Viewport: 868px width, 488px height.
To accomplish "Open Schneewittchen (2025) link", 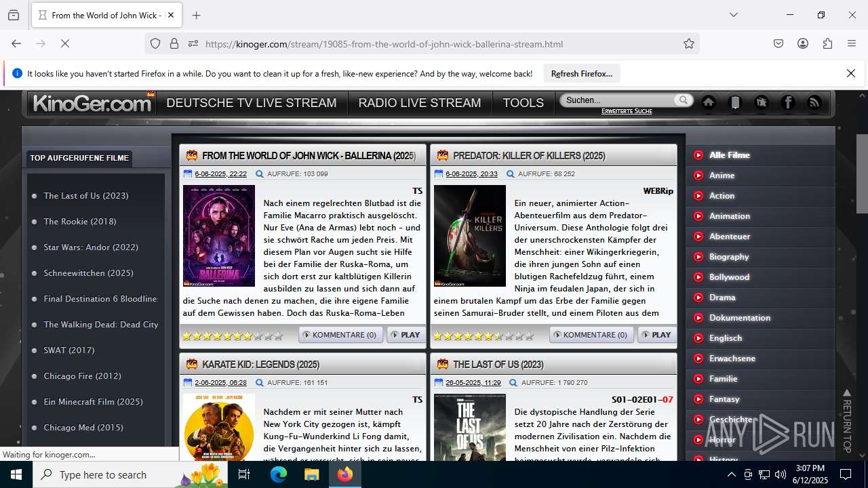I will [89, 273].
